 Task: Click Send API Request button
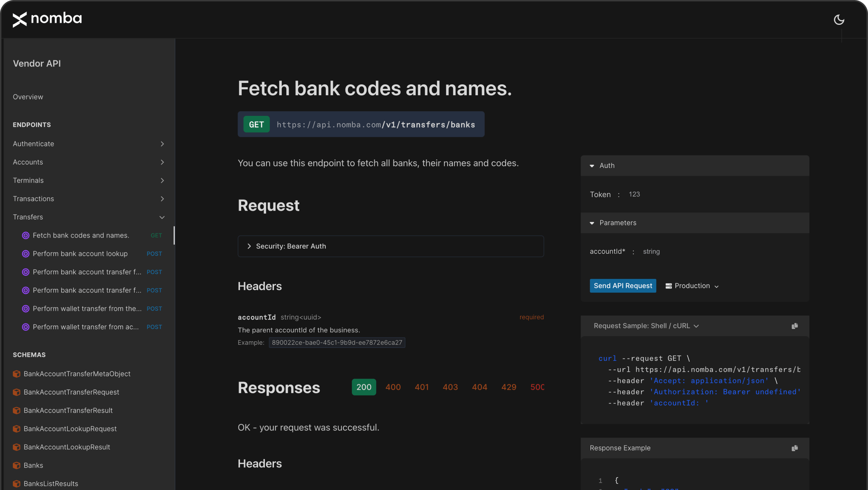[x=623, y=286]
